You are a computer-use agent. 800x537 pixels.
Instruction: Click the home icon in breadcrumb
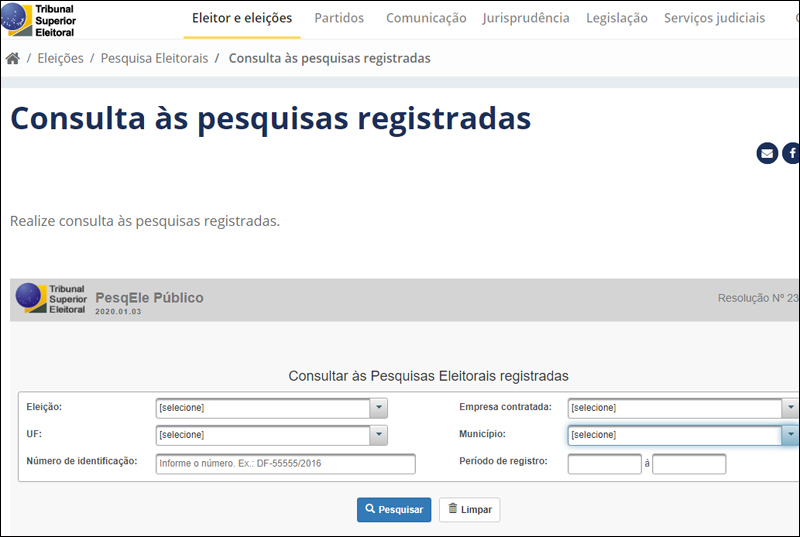(x=13, y=59)
